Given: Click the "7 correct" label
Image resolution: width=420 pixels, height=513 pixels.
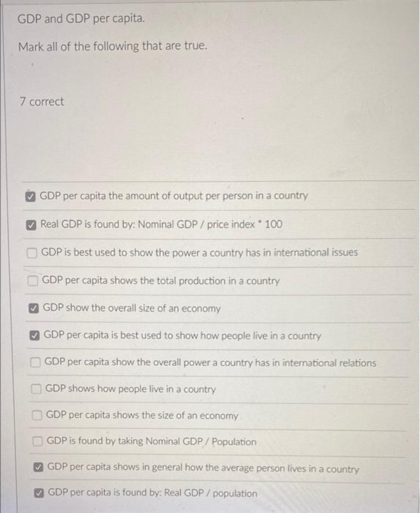Looking at the screenshot, I should point(41,102).
